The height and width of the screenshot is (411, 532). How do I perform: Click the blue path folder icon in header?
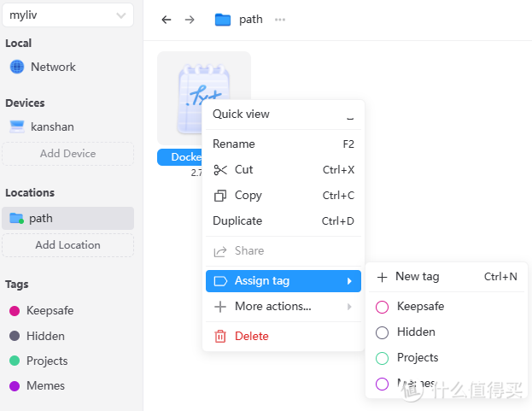(223, 20)
